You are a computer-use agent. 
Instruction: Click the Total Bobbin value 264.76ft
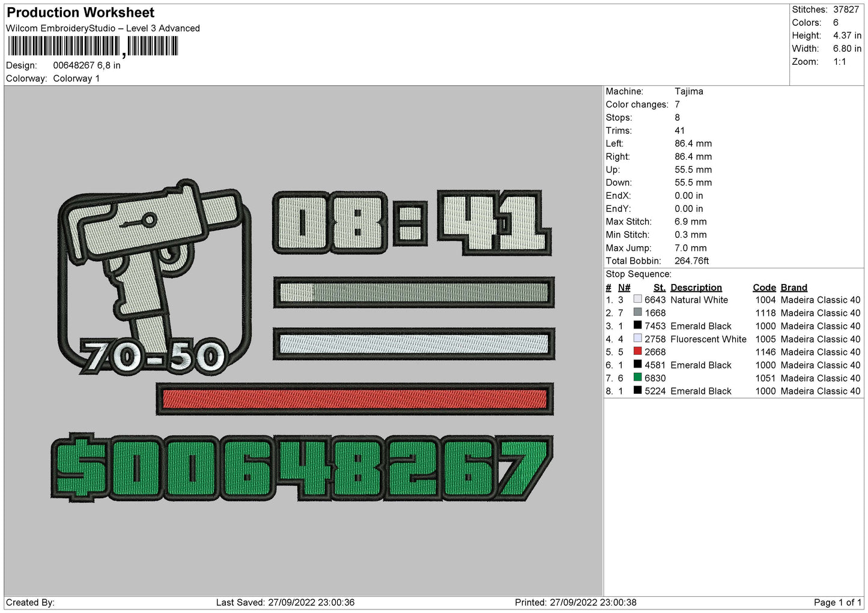click(691, 261)
